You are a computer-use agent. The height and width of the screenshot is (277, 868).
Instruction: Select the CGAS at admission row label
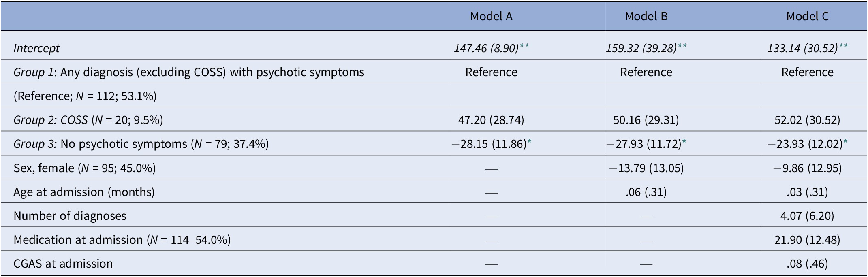point(63,263)
